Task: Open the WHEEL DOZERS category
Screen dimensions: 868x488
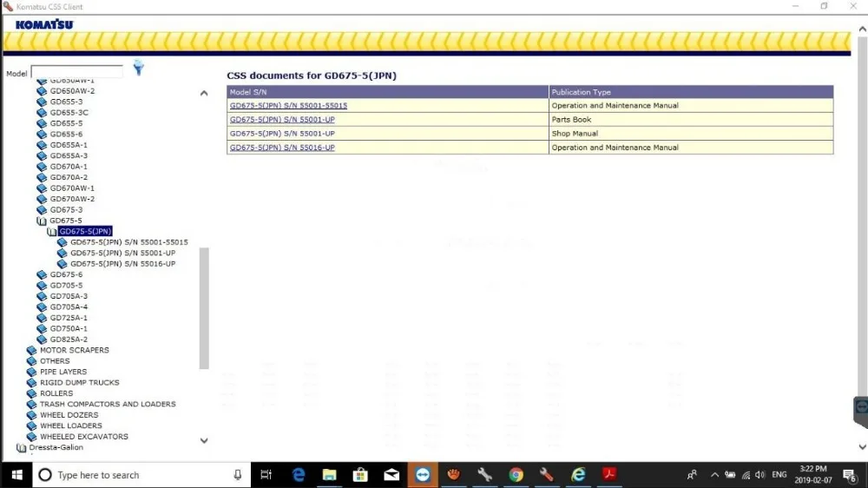Action: (69, 415)
